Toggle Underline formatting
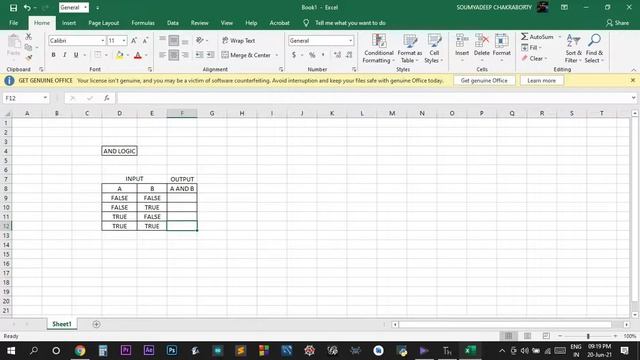The image size is (640, 360). click(x=76, y=55)
